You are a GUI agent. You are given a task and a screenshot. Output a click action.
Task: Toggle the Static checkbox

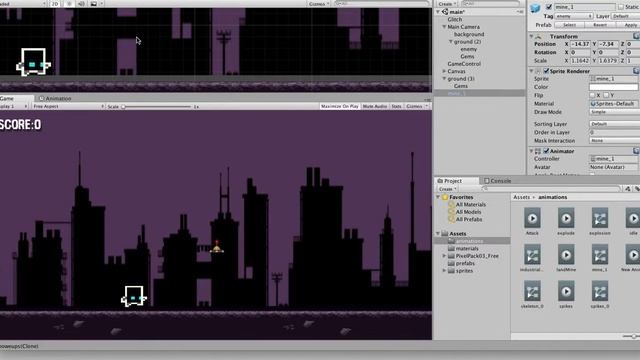pyautogui.click(x=621, y=7)
